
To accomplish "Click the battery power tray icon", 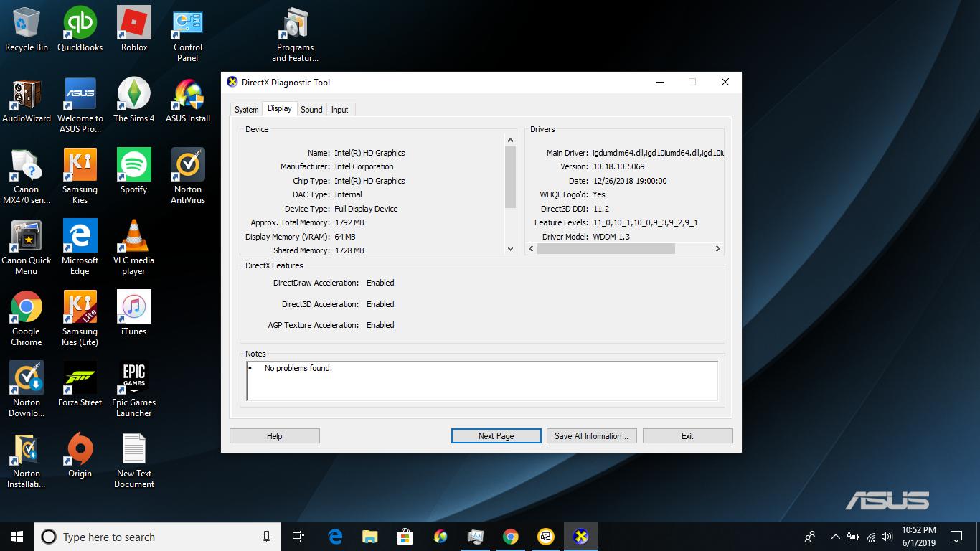I will 853,537.
